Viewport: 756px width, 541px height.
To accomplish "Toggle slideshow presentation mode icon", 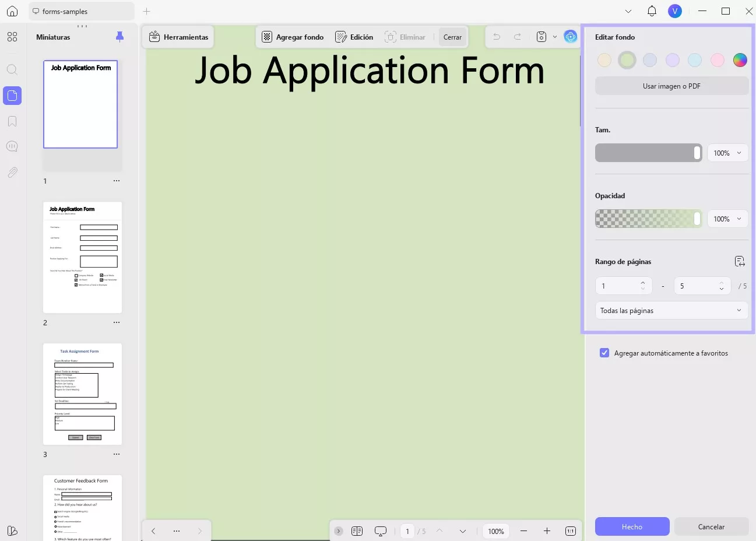I will (381, 531).
